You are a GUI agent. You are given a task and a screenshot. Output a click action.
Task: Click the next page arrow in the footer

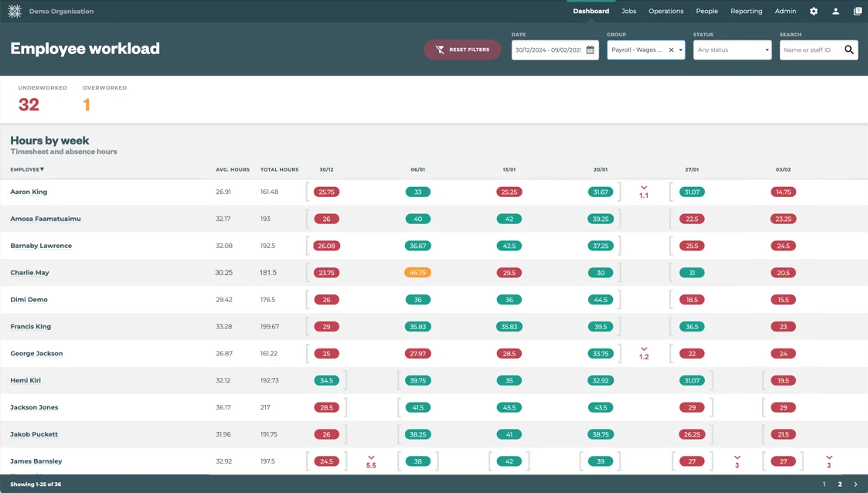coord(856,483)
